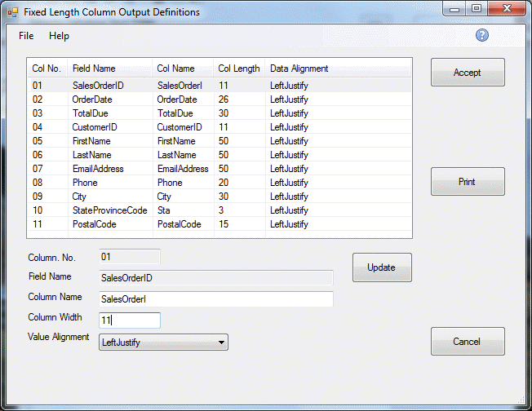Click col name cell 'SalesOrderI' in table
This screenshot has width=532, height=411.
click(x=180, y=86)
